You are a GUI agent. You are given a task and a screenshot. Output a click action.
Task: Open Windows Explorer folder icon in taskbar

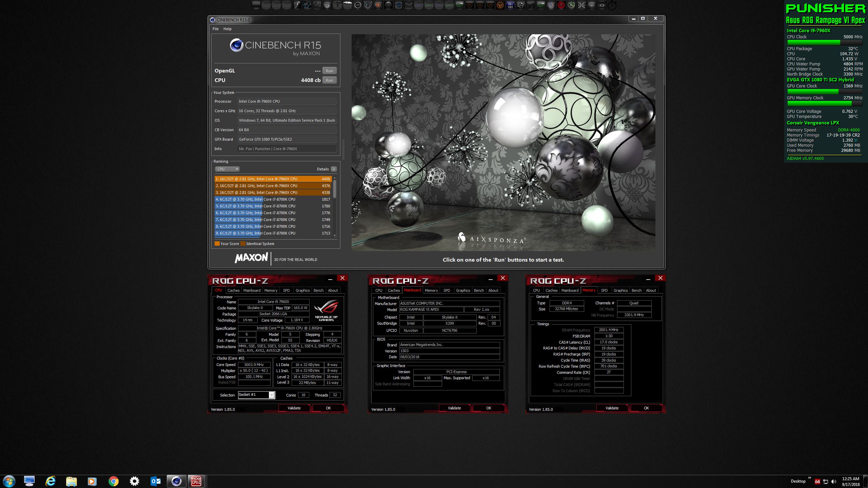pyautogui.click(x=71, y=481)
